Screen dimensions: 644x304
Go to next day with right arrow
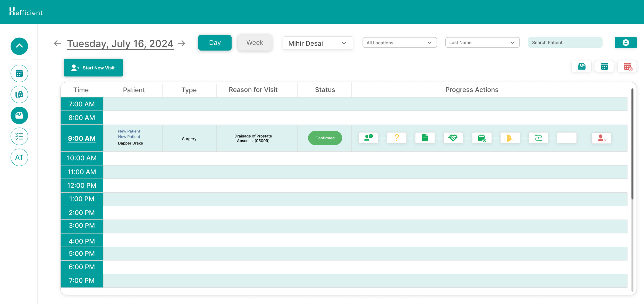coord(182,43)
